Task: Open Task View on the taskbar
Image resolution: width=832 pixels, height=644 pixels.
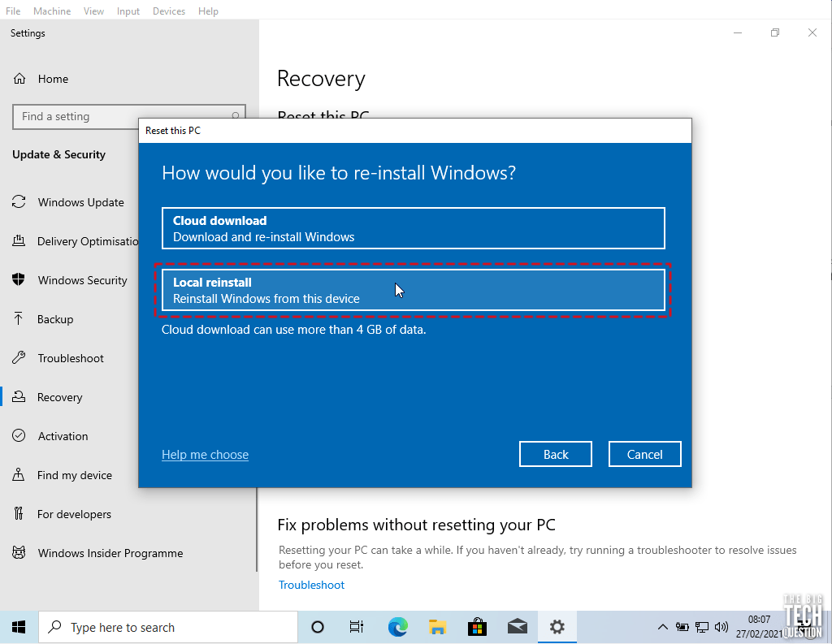Action: point(356,627)
